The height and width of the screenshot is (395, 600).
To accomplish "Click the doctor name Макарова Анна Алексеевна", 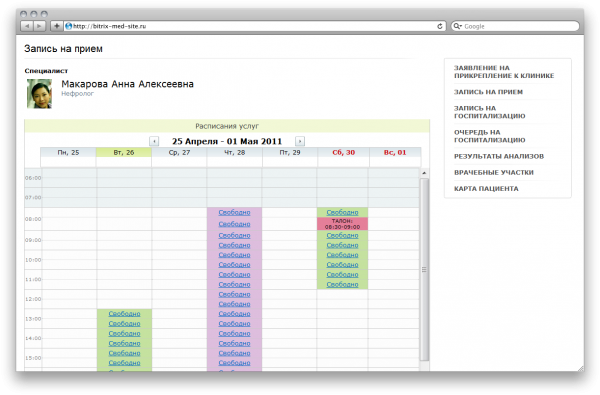I will tap(127, 84).
